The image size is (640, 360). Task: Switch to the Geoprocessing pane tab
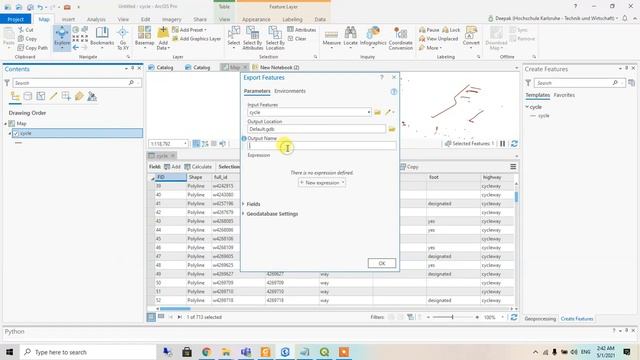(x=540, y=319)
